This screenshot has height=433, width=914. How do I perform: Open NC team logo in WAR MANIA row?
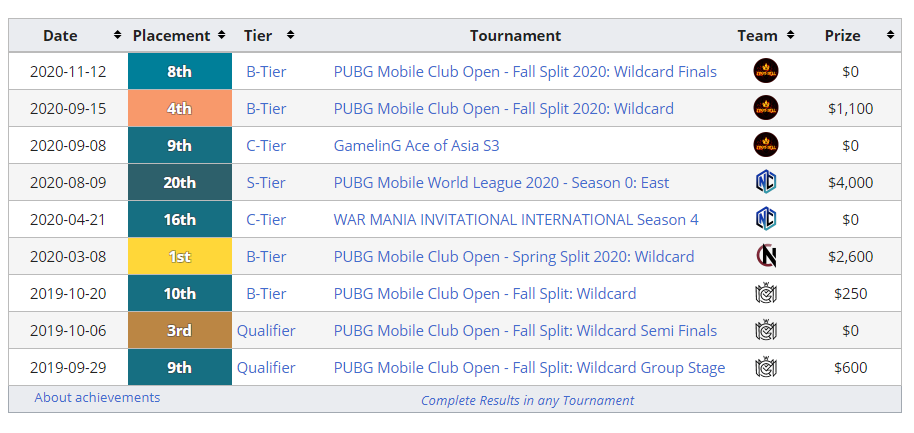[x=765, y=219]
